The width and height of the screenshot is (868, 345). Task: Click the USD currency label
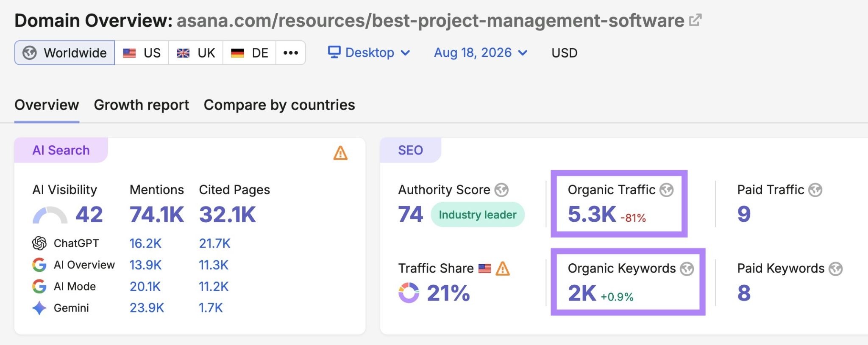click(564, 53)
